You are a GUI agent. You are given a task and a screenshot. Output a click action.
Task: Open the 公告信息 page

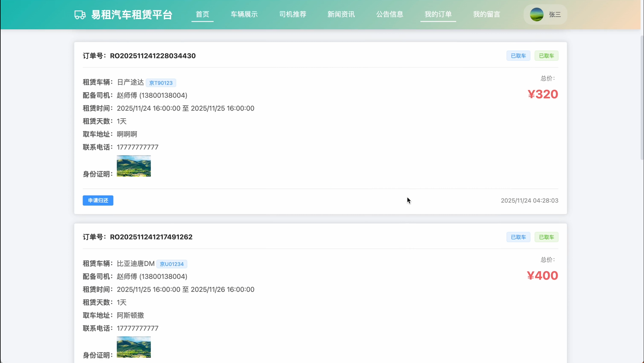point(389,14)
